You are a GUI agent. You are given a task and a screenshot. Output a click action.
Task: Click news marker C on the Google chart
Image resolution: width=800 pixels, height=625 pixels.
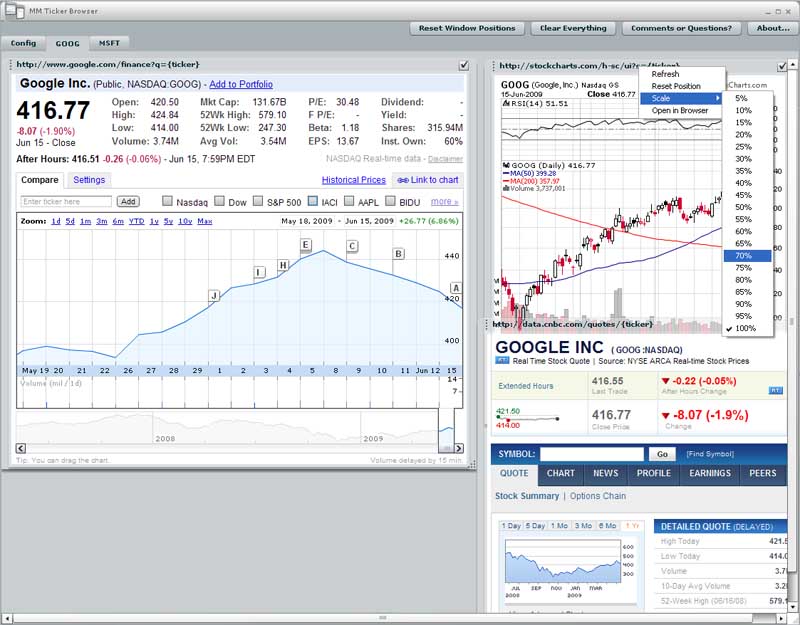[352, 246]
